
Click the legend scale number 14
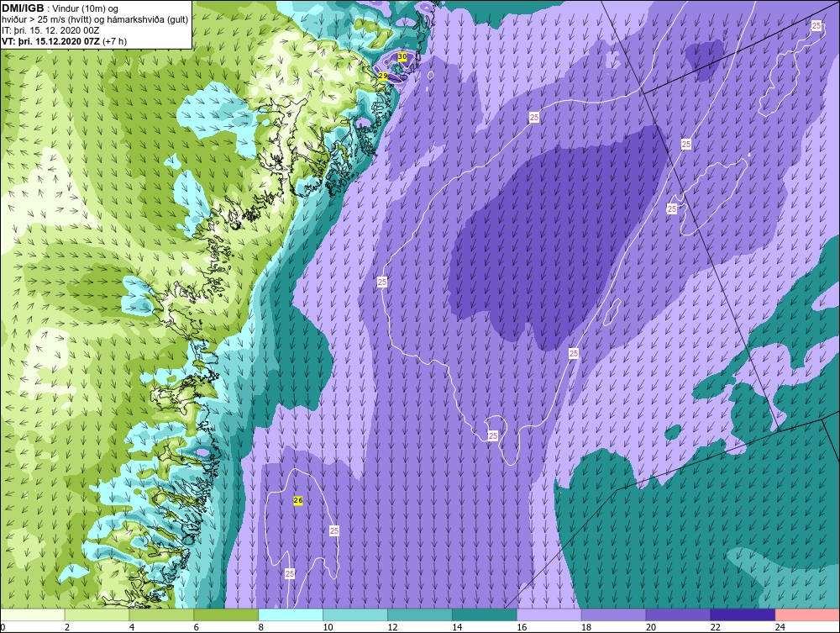pos(457,627)
